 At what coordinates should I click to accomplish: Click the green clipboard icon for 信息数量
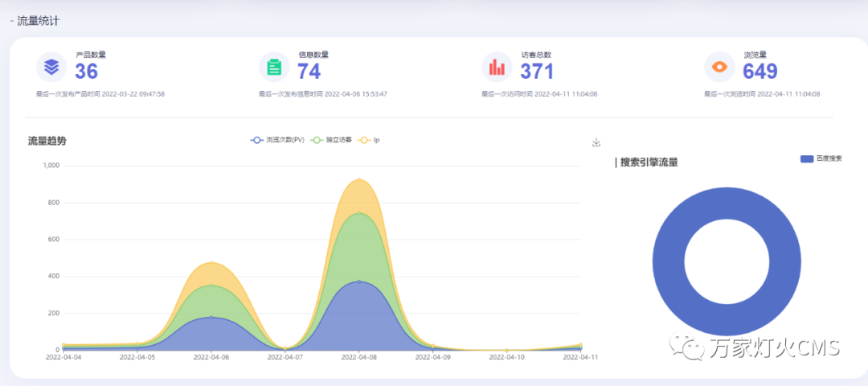click(x=274, y=68)
